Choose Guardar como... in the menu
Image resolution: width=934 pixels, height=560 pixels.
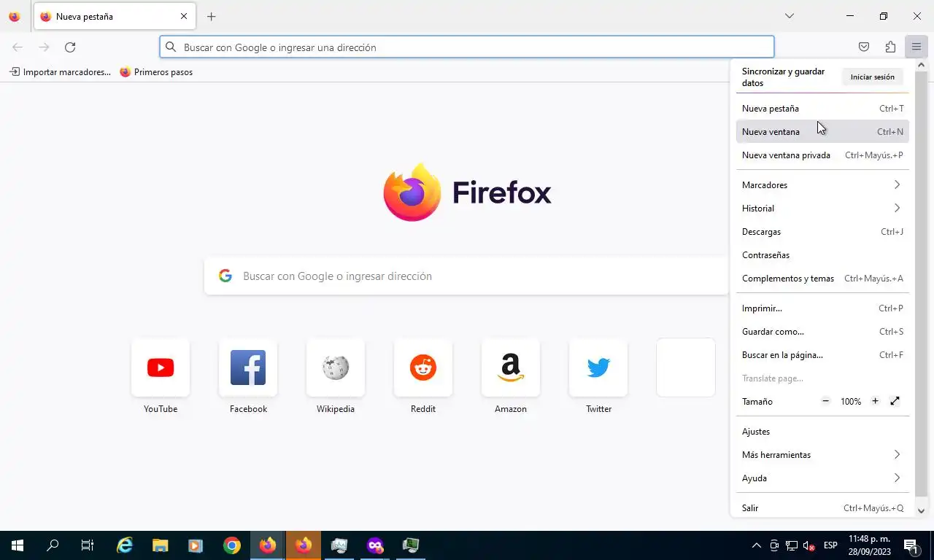click(x=822, y=332)
